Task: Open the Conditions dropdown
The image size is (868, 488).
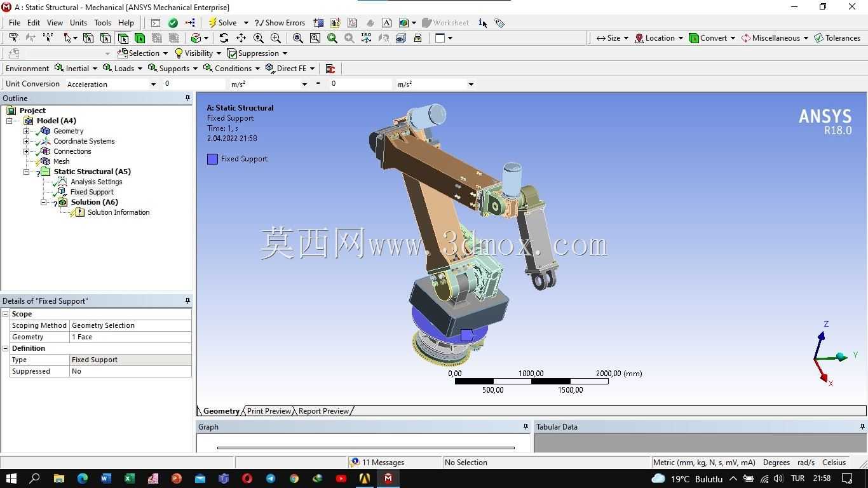Action: (231, 69)
